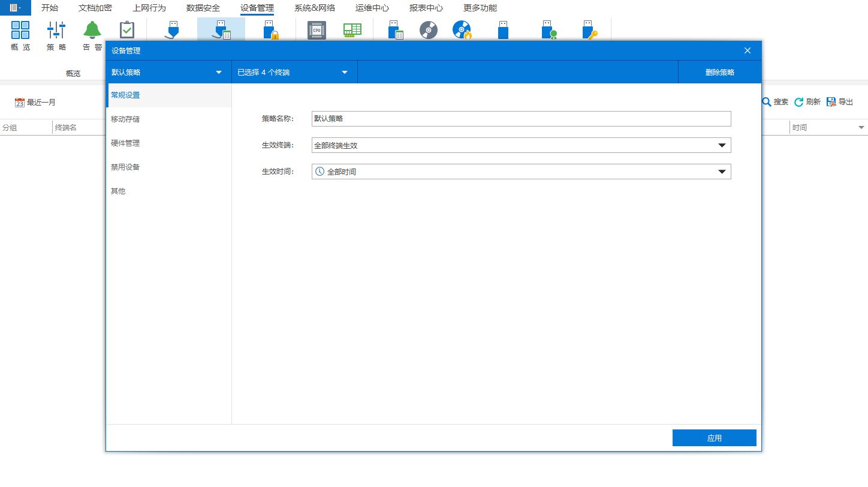Open the 数据安全 ribbon tab
Screen dimensions: 868x487
point(203,8)
